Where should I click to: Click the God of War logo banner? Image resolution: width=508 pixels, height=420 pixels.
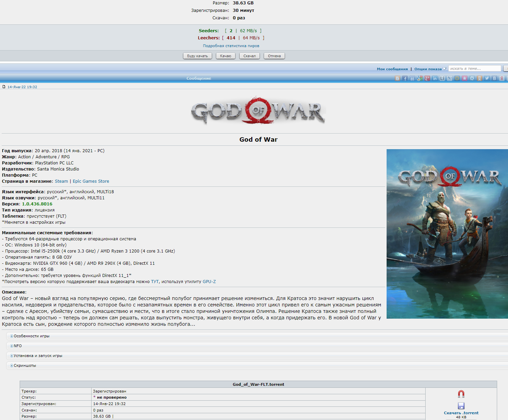point(258,110)
